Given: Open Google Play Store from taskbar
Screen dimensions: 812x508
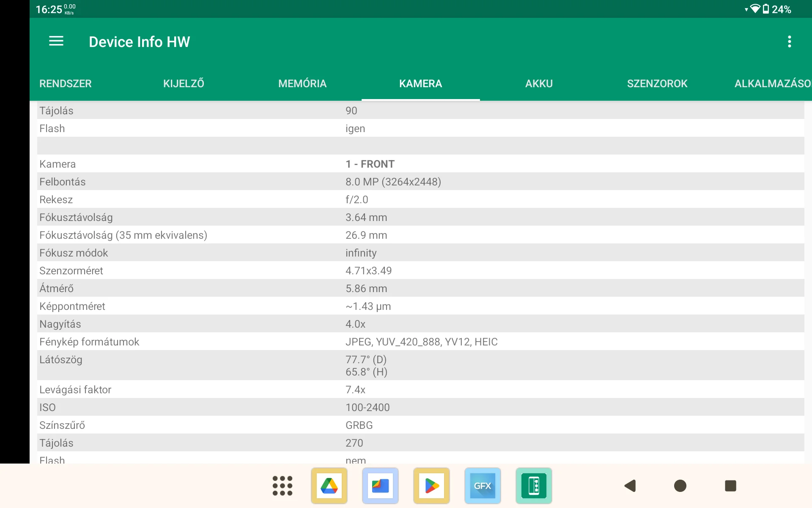Looking at the screenshot, I should [x=431, y=486].
